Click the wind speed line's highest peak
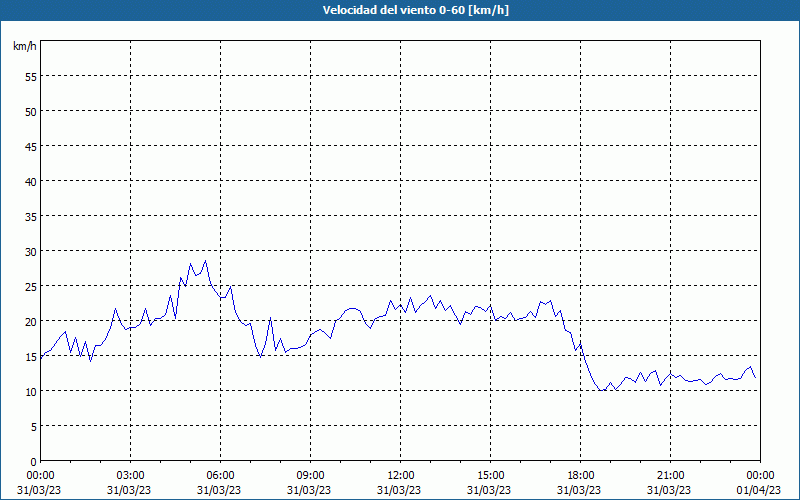This screenshot has height=500, width=800. click(205, 261)
